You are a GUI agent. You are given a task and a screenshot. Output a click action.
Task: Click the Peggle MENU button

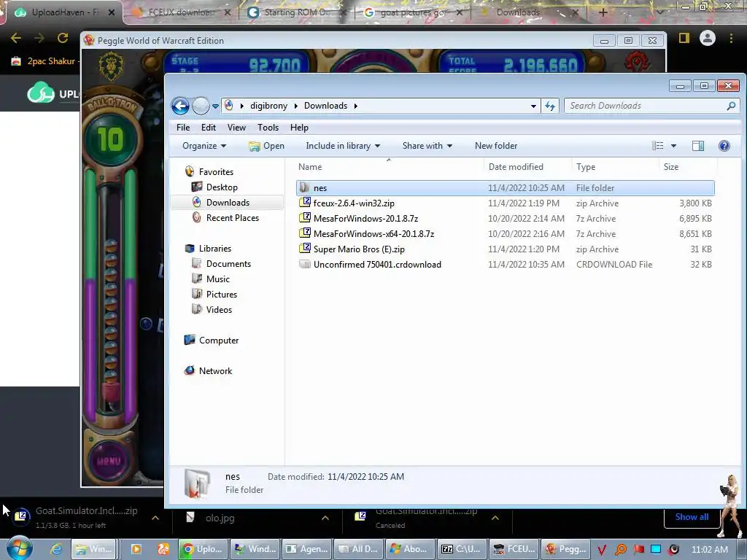(x=109, y=461)
